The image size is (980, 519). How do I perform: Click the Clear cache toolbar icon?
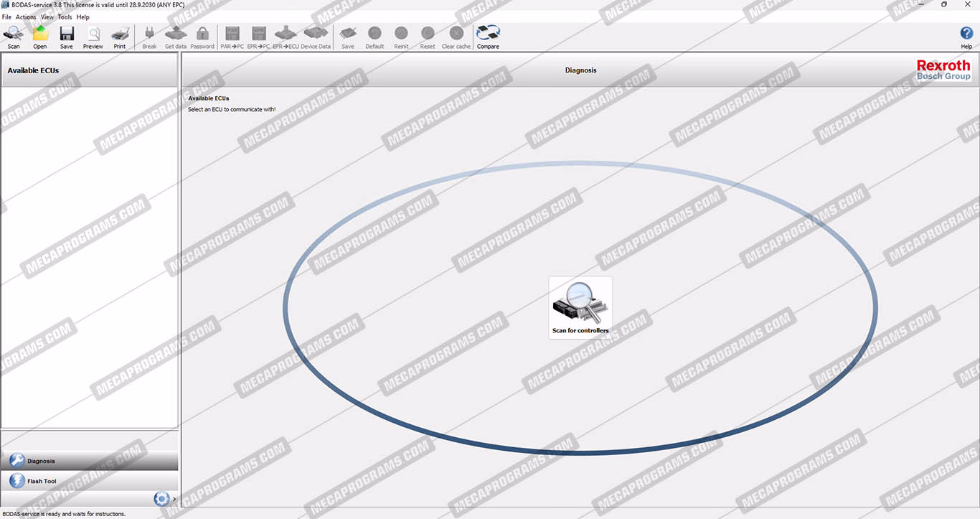tap(456, 37)
